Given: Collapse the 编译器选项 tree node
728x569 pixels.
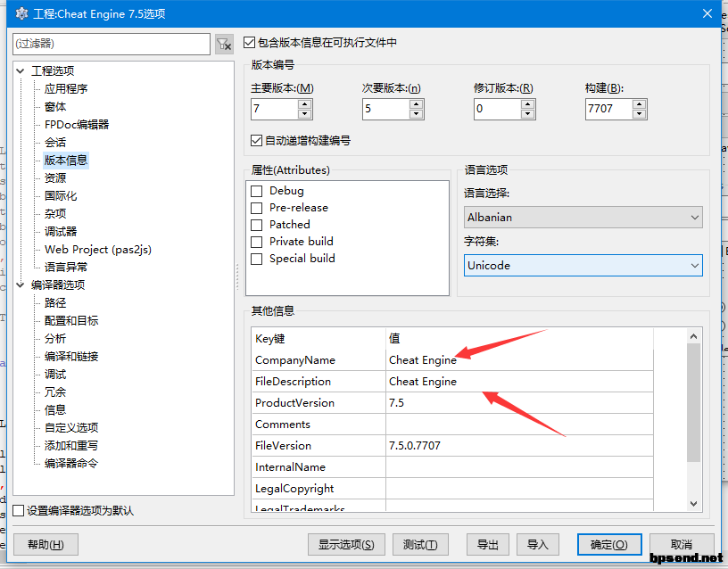Looking at the screenshot, I should [x=20, y=285].
